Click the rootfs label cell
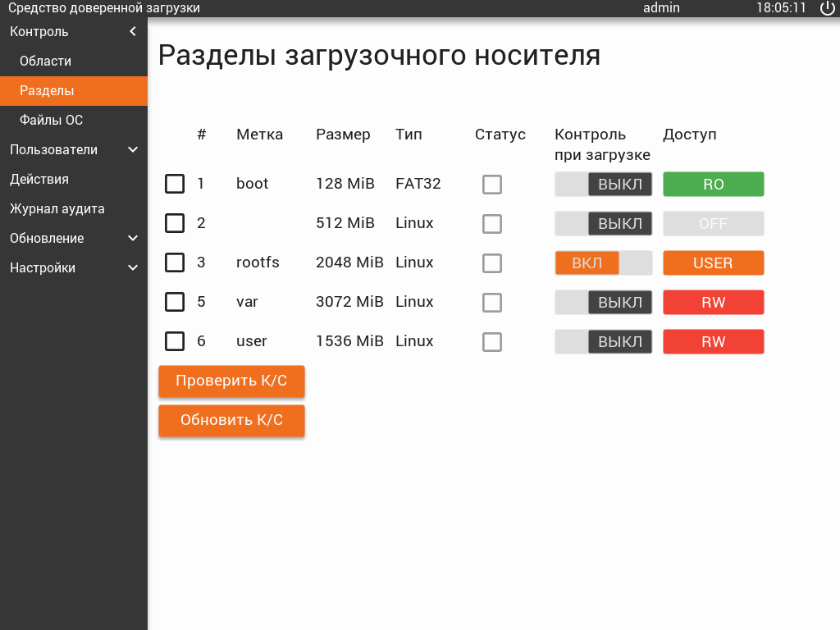The width and height of the screenshot is (840, 630). click(258, 262)
